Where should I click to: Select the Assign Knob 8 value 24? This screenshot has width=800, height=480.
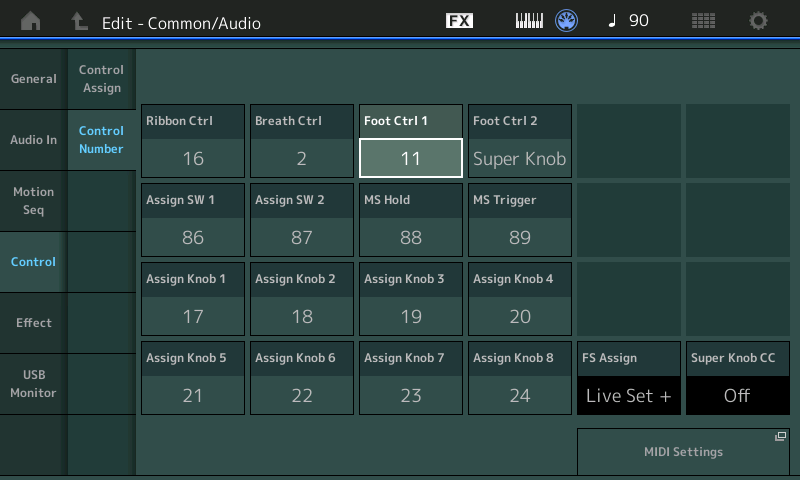coord(519,395)
